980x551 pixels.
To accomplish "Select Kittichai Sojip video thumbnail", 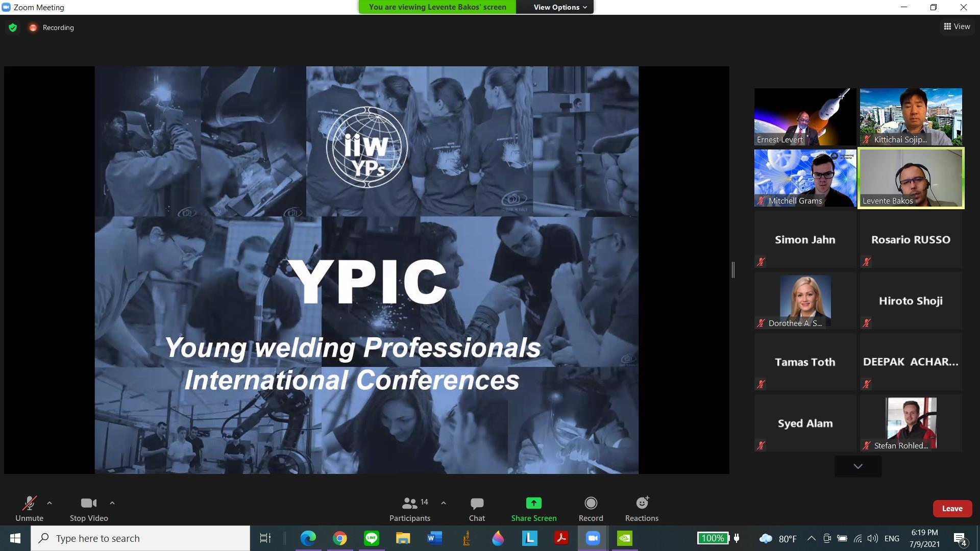I will [911, 117].
